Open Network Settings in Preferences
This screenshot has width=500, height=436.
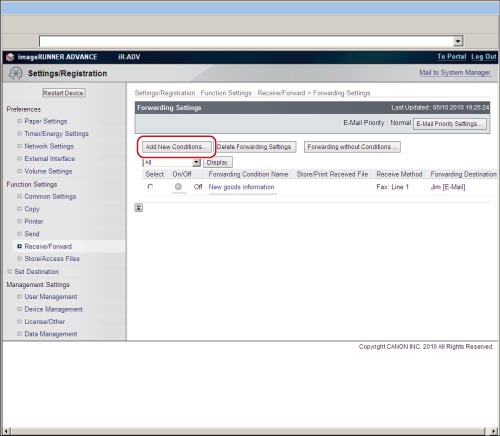click(49, 146)
